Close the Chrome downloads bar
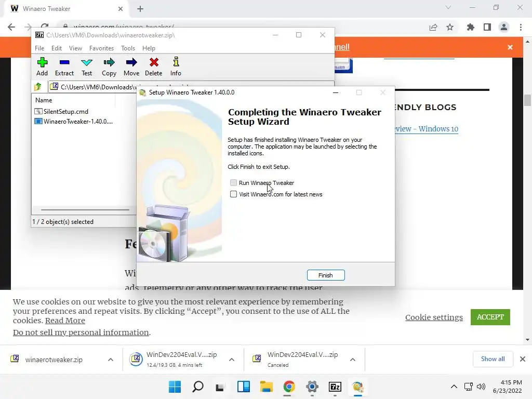 523,359
